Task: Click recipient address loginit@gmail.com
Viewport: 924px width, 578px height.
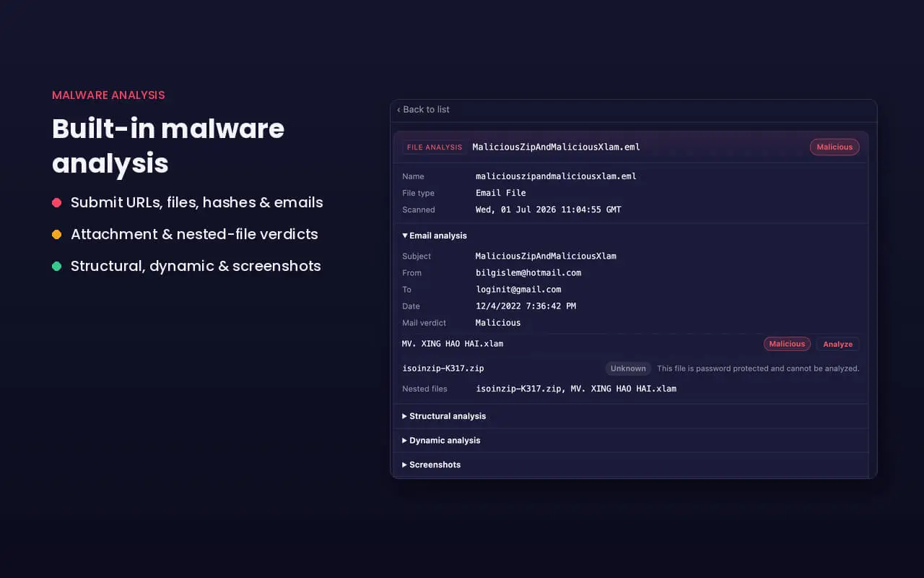Action: pyautogui.click(x=518, y=289)
